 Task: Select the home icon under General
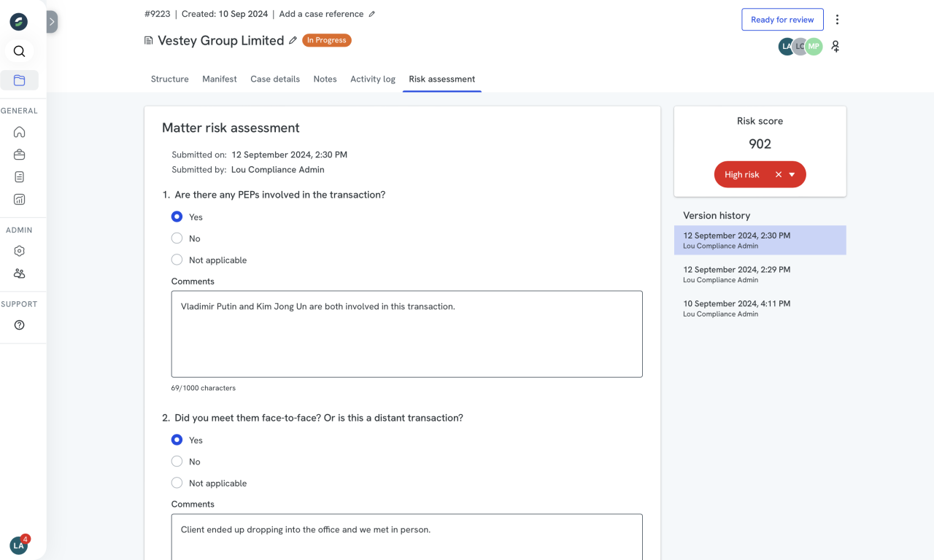(x=19, y=132)
